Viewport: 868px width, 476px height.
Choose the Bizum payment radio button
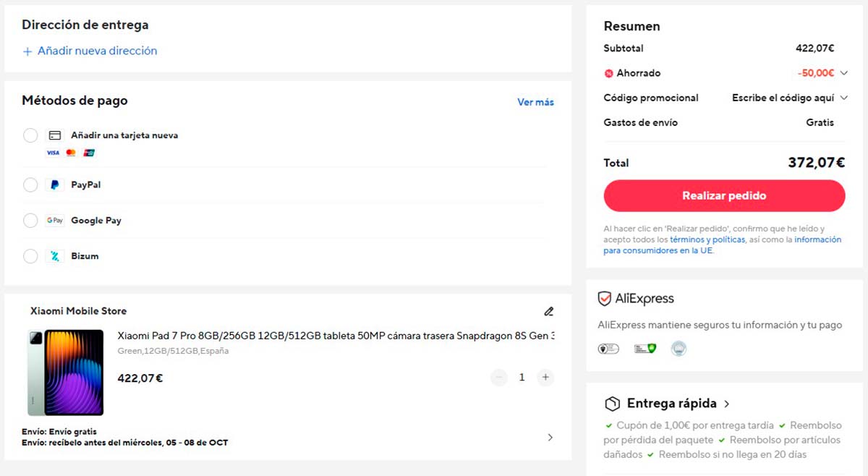[30, 256]
